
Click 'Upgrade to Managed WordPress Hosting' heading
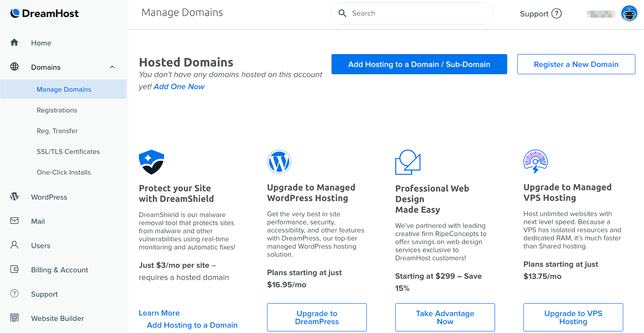[311, 193]
